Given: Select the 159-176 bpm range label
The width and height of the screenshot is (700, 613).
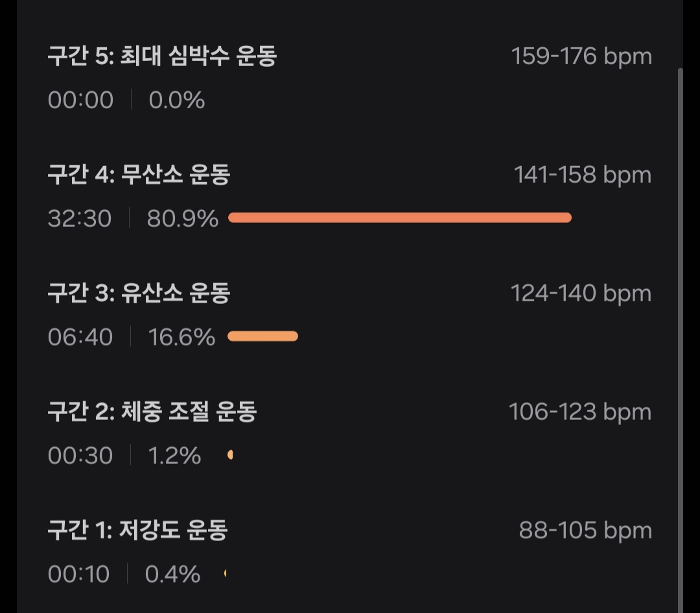Looking at the screenshot, I should [x=581, y=57].
